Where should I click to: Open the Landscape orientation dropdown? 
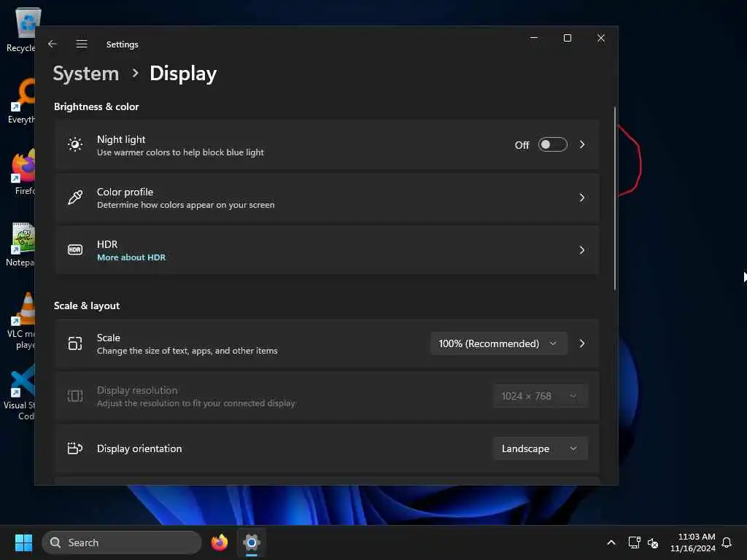(541, 448)
